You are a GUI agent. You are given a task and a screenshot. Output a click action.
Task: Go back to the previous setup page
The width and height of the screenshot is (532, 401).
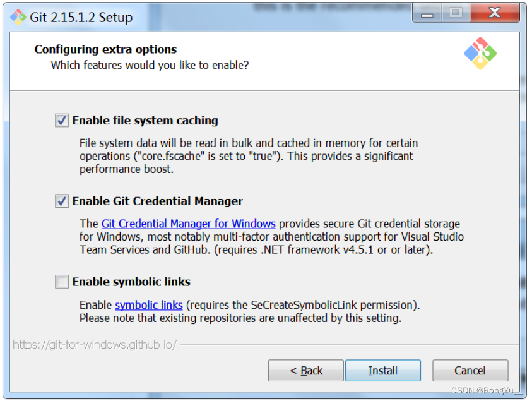[x=305, y=371]
